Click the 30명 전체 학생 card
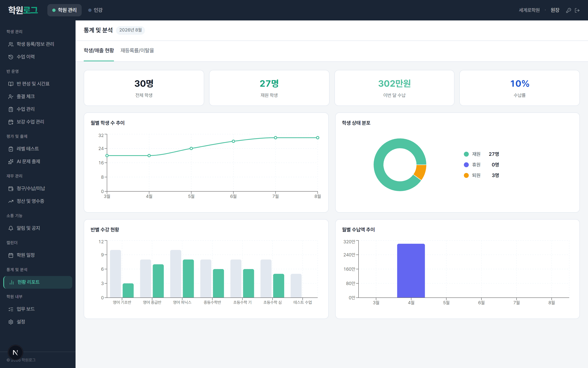The image size is (588, 368). (144, 88)
